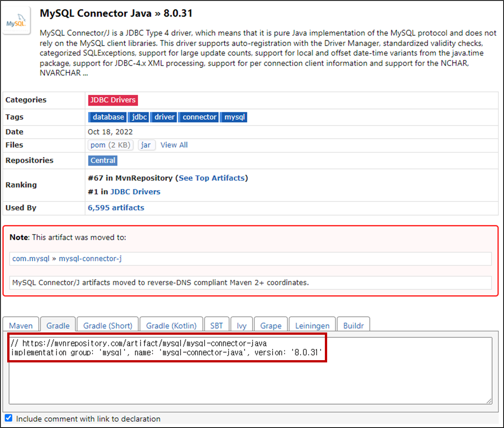Viewport: 504px width, 428px height.
Task: Click the #67 in MvnRepository text
Action: (x=130, y=178)
